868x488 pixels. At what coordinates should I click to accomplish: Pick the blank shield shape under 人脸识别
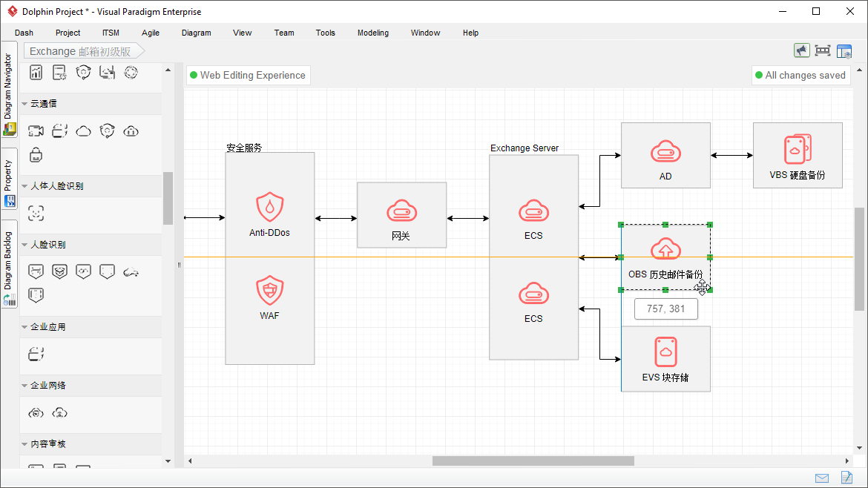click(107, 271)
